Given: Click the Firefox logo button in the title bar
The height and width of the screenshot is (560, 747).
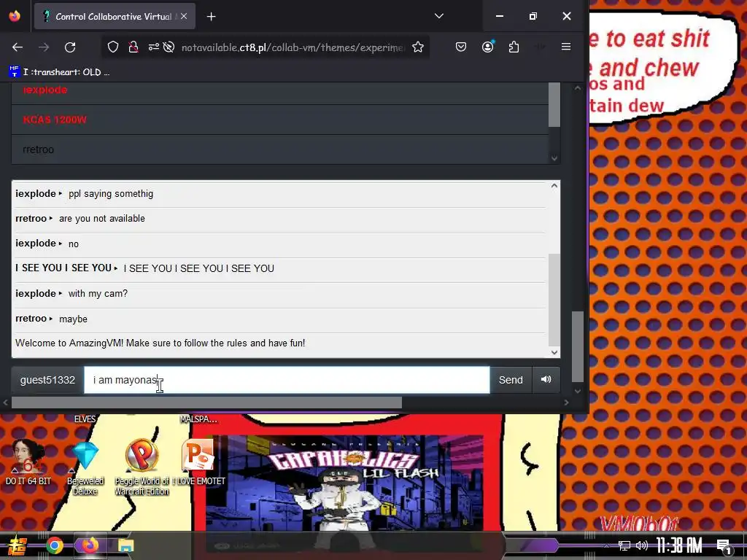Looking at the screenshot, I should point(15,16).
